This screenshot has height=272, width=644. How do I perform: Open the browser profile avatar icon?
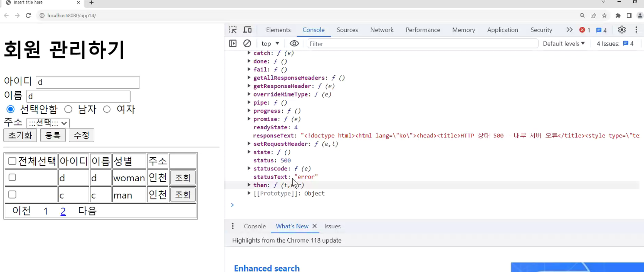tap(640, 16)
